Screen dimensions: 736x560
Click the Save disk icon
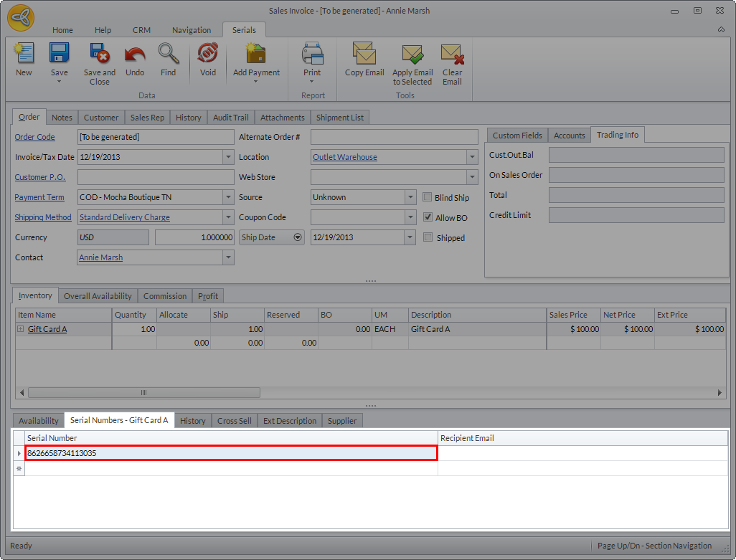click(x=59, y=55)
